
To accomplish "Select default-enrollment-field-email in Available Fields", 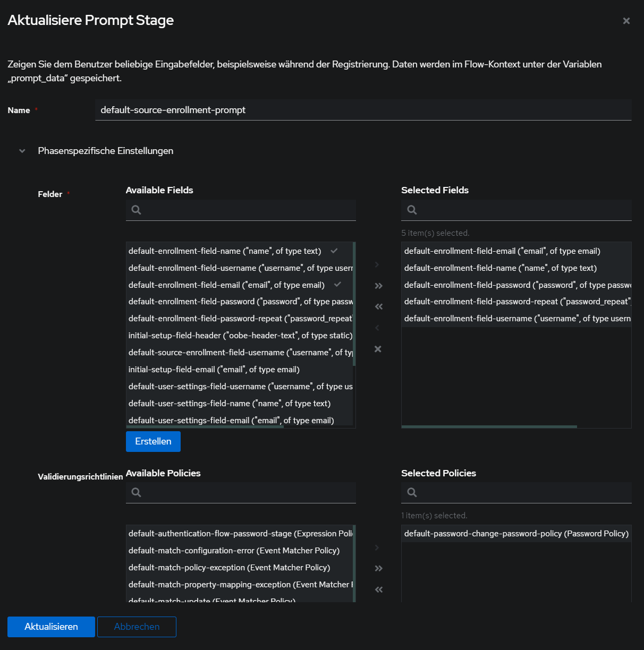I will pyautogui.click(x=226, y=285).
